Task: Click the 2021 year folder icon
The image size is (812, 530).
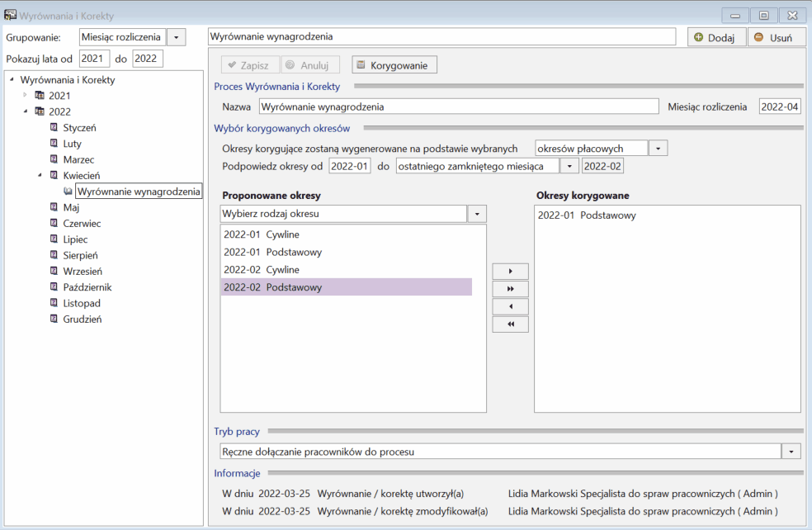Action: [x=40, y=95]
